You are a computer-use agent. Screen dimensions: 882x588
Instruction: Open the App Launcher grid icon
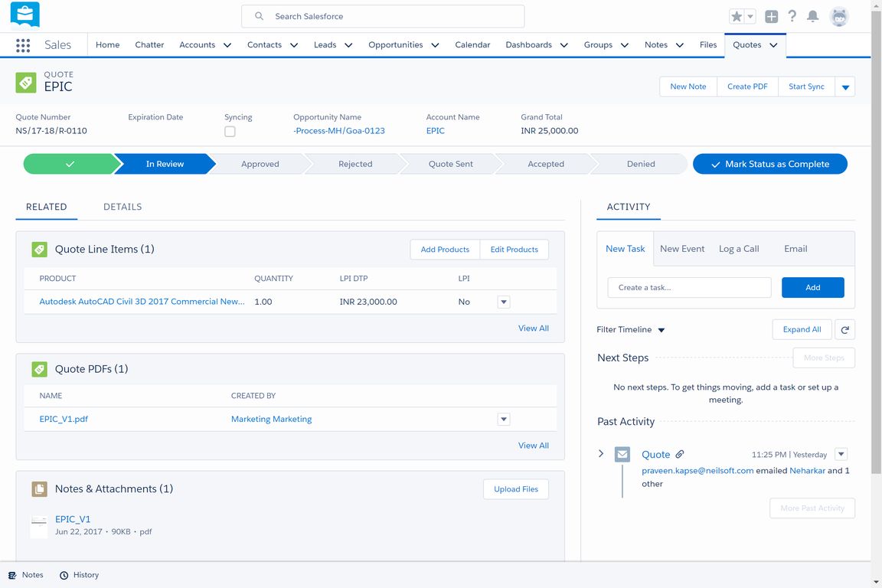[23, 45]
